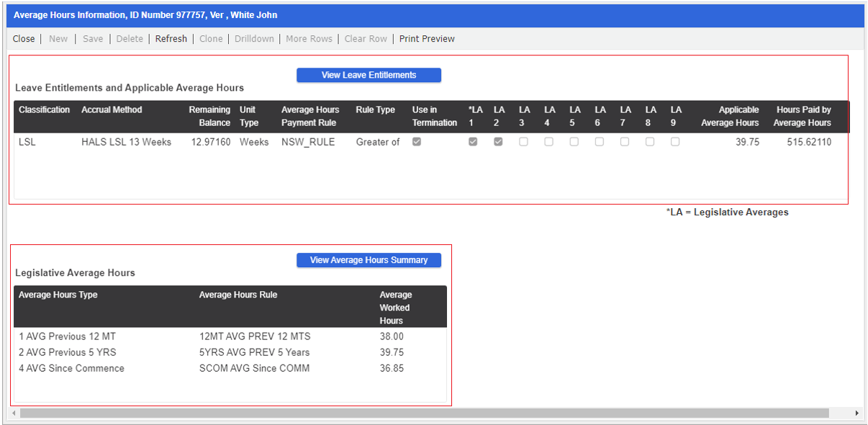Enable the LA 3 checkbox
The height and width of the screenshot is (425, 868).
[523, 141]
